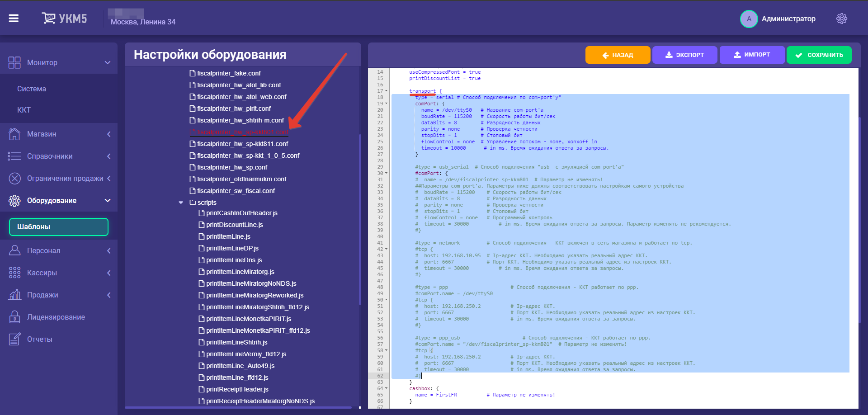This screenshot has height=415, width=868.
Task: Fold the cashbox block at line 64
Action: tap(386, 388)
